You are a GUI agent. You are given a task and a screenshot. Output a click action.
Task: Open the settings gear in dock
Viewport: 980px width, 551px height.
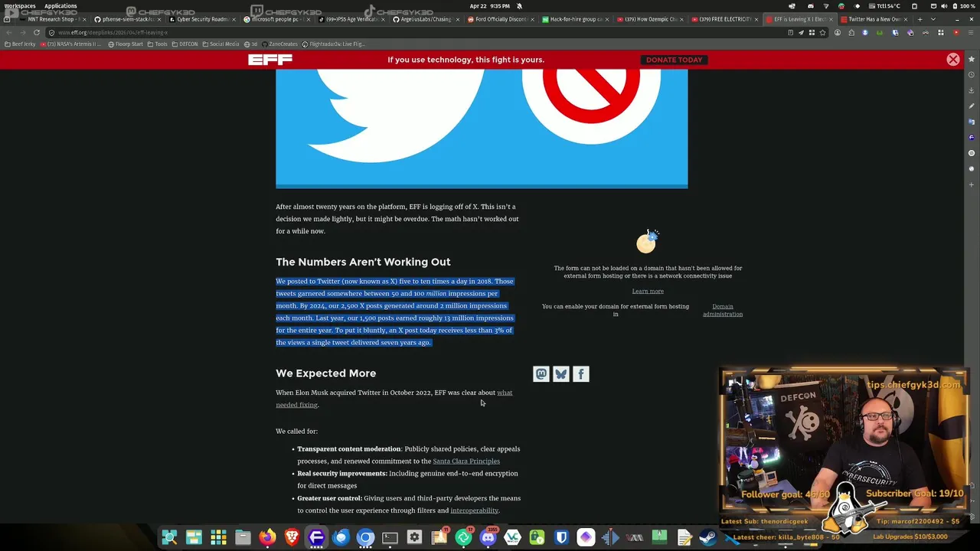(414, 537)
